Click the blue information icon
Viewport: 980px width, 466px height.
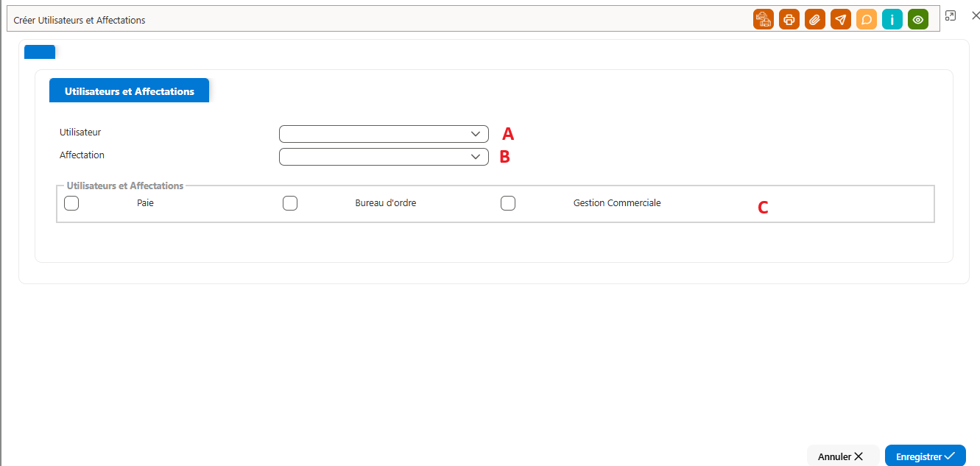pyautogui.click(x=892, y=20)
